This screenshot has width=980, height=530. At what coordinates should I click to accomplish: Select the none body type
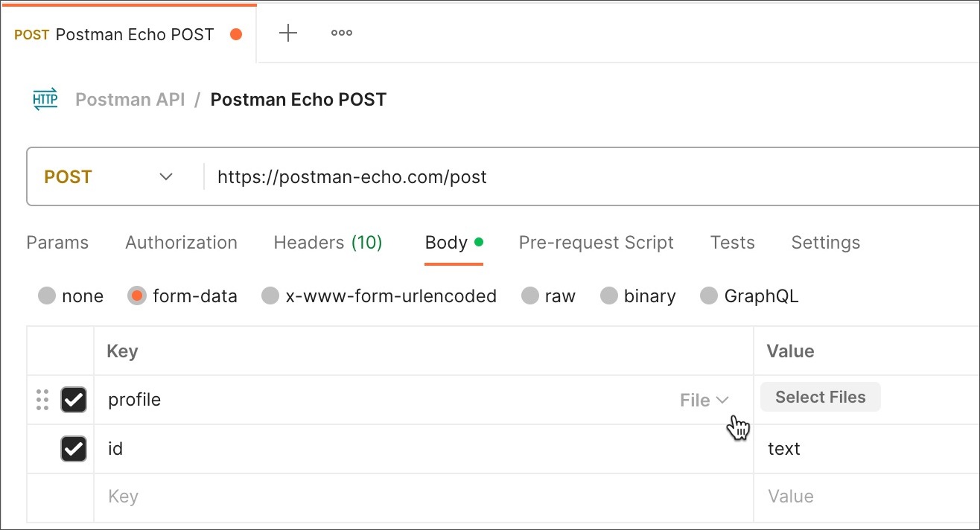pyautogui.click(x=48, y=296)
